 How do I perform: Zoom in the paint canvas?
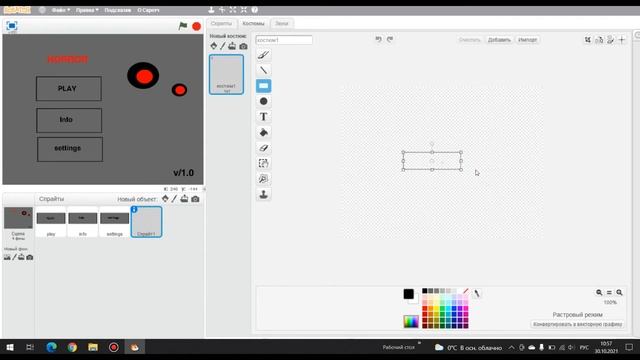(619, 292)
